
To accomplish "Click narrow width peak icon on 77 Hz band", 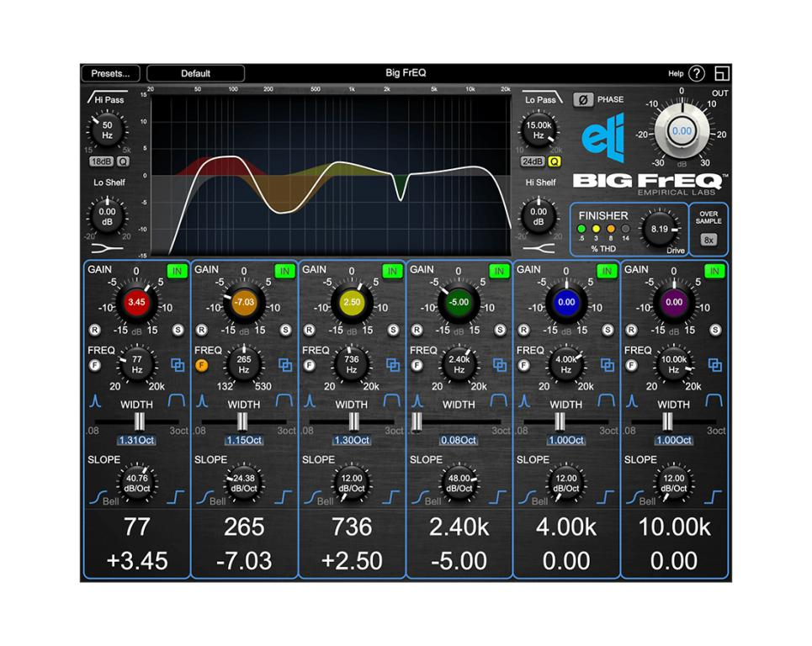I will [95, 400].
